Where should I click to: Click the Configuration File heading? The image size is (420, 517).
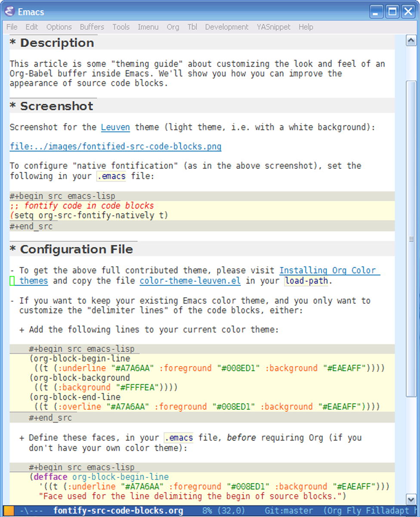(71, 249)
